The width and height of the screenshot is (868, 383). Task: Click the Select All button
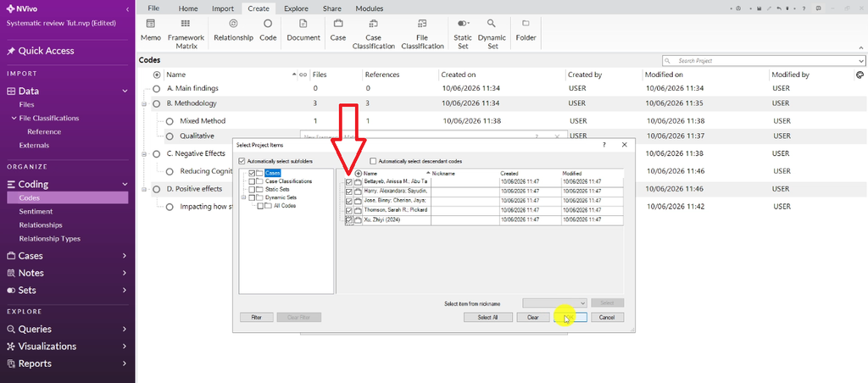click(x=487, y=318)
